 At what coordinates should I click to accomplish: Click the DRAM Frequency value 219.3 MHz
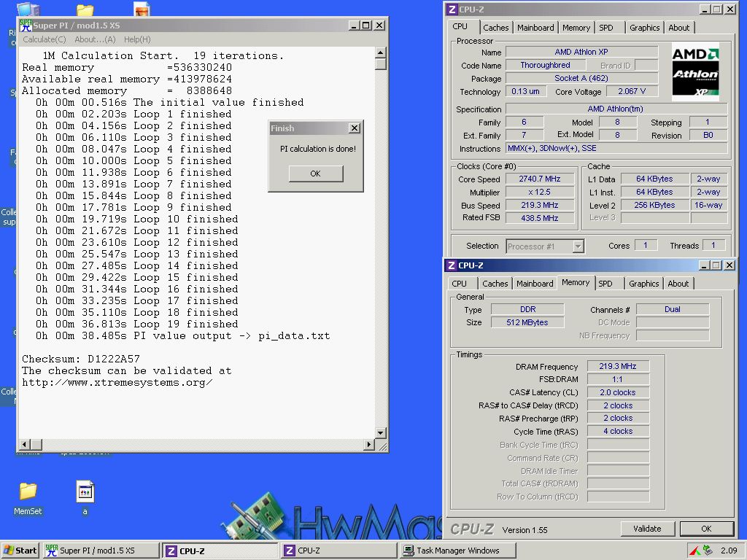617,366
